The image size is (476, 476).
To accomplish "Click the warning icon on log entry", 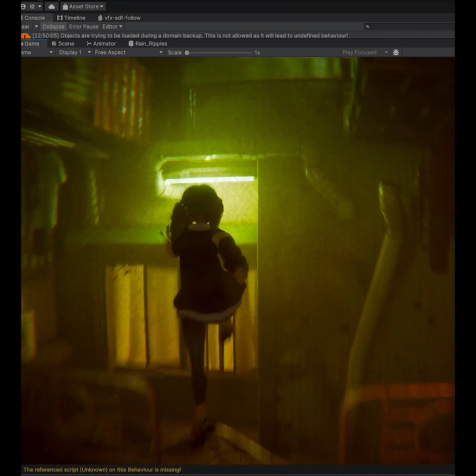I will point(26,36).
